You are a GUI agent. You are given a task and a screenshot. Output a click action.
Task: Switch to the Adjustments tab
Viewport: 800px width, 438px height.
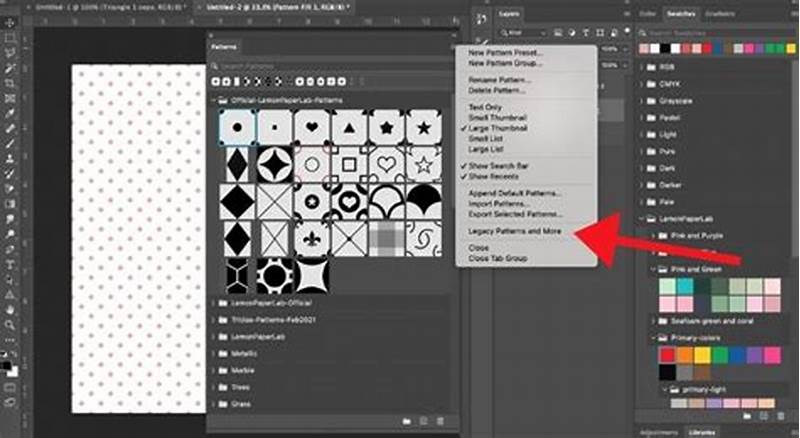click(660, 432)
